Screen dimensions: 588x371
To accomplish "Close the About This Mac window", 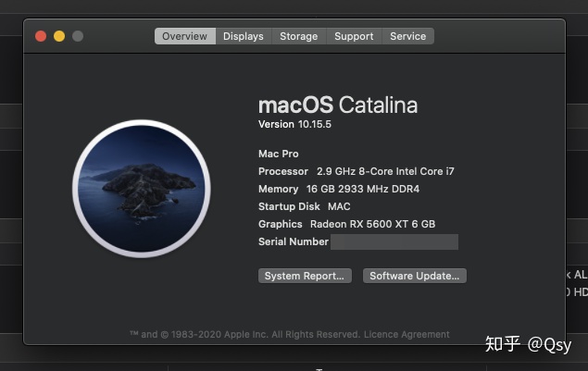I will (x=41, y=36).
